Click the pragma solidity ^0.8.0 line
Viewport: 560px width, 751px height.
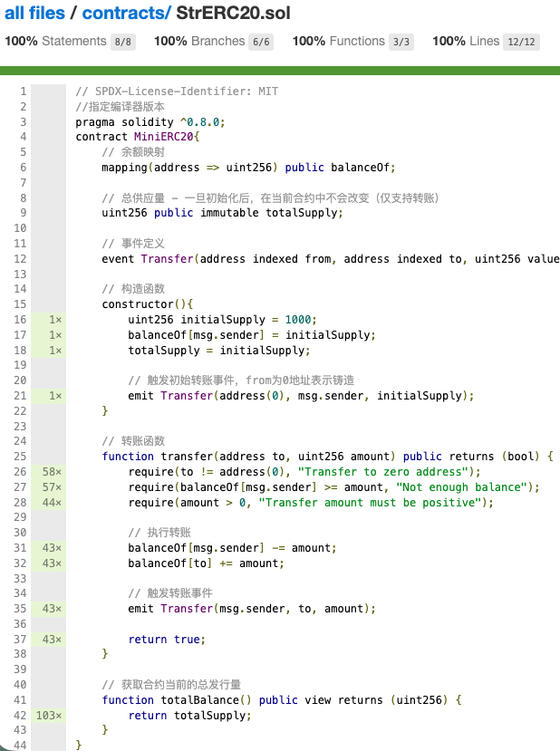(x=150, y=122)
